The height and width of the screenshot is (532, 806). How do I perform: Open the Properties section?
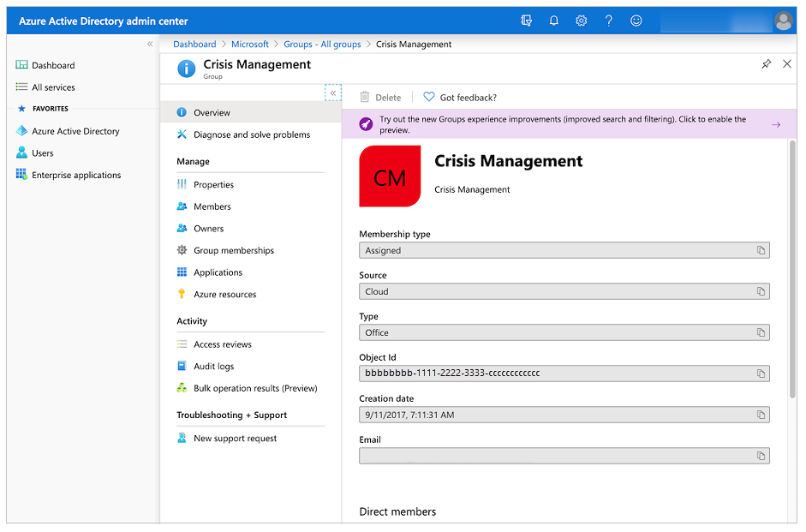coord(212,184)
